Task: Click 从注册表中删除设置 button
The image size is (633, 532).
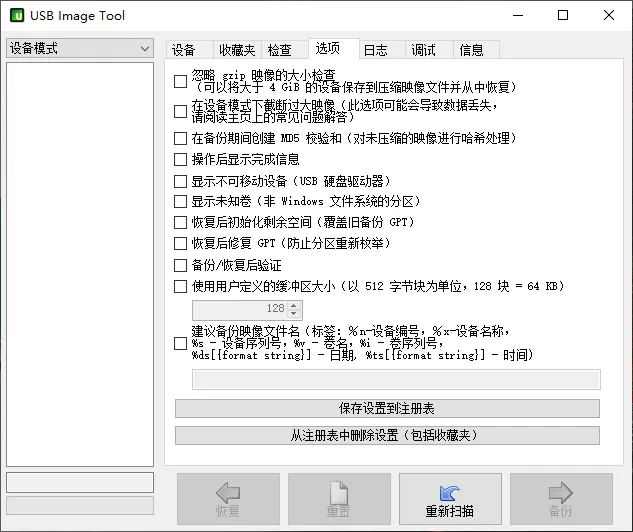Action: click(x=388, y=436)
